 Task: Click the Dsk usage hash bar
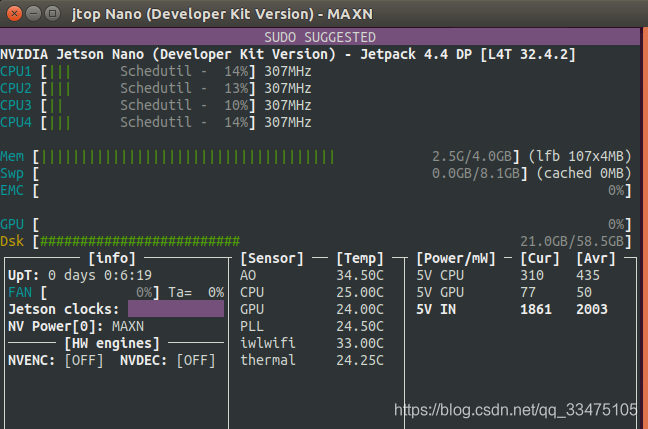pyautogui.click(x=140, y=241)
